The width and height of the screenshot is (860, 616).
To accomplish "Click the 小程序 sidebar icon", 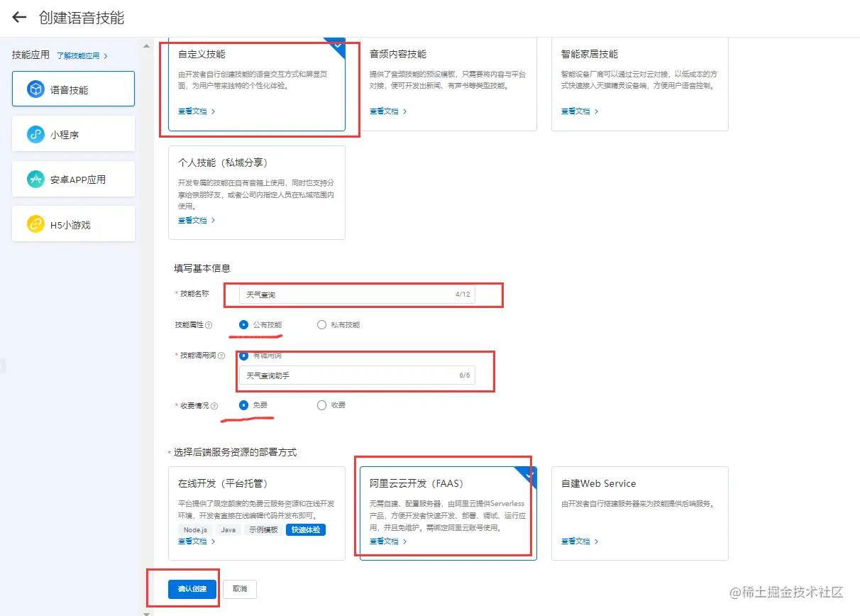I will point(35,134).
